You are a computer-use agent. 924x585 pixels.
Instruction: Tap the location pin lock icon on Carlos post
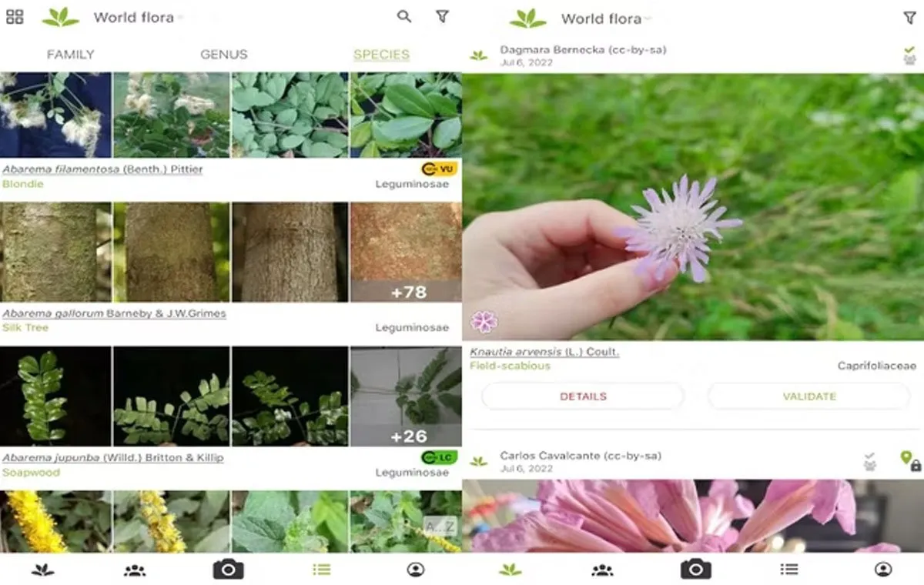tap(910, 460)
